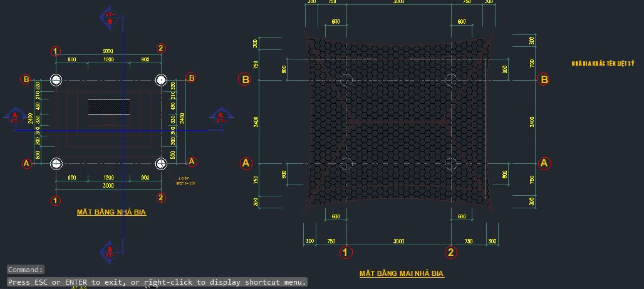Select dashed column circle at A-1 on the roof plan
This screenshot has height=289, width=644.
click(x=346, y=164)
